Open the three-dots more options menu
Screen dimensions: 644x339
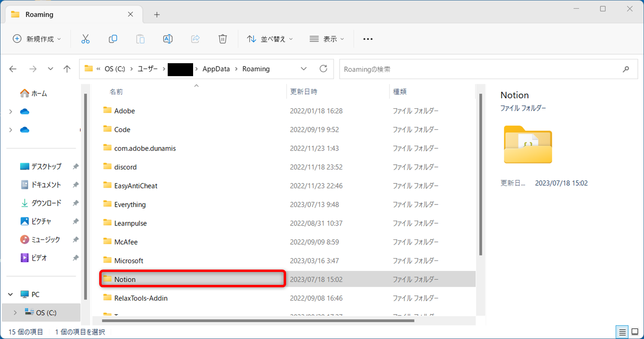pos(368,39)
